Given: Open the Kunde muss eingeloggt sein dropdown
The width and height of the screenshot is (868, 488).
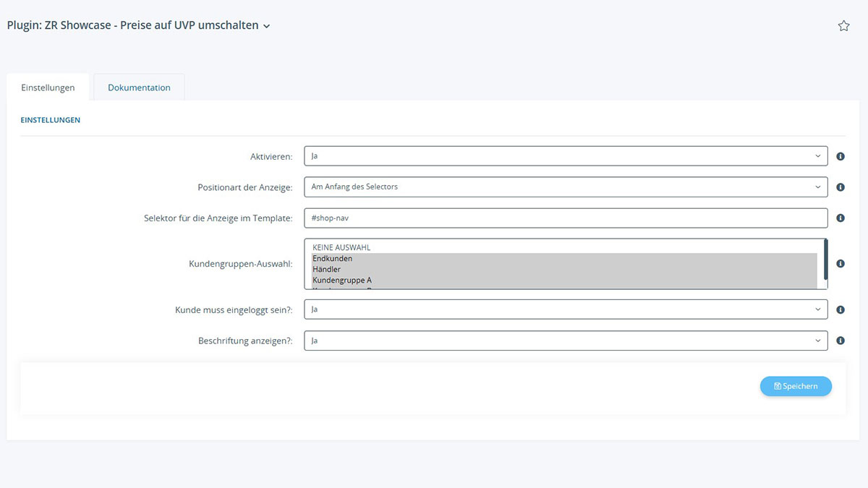Looking at the screenshot, I should pos(565,309).
